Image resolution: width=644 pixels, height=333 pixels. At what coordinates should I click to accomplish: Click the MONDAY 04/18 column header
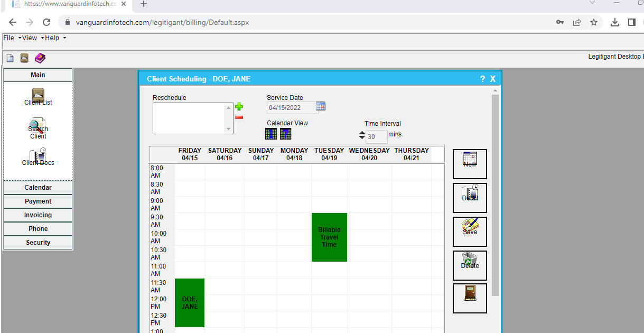point(294,154)
